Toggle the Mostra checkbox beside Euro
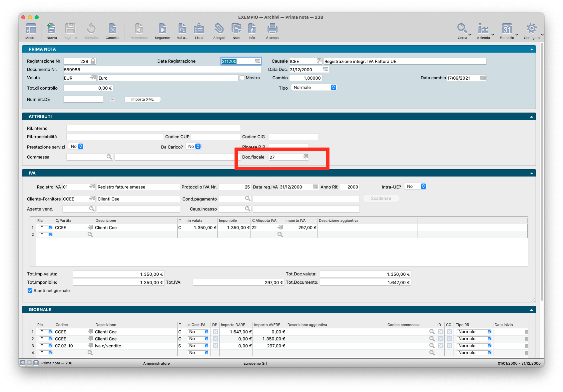The width and height of the screenshot is (563, 392). (x=242, y=78)
